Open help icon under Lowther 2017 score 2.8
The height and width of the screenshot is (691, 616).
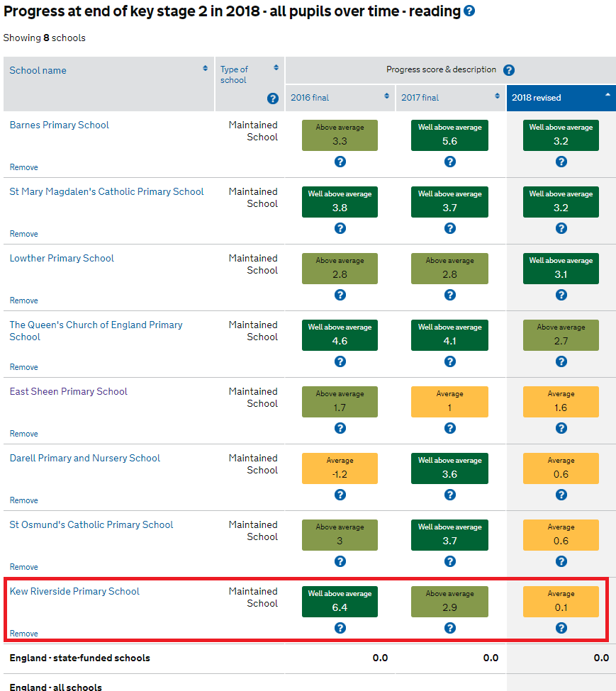pyautogui.click(x=450, y=295)
